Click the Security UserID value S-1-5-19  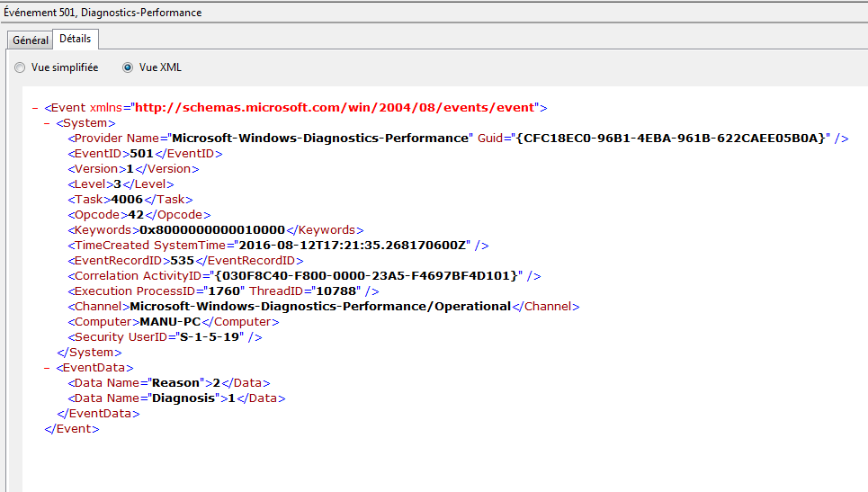(210, 337)
